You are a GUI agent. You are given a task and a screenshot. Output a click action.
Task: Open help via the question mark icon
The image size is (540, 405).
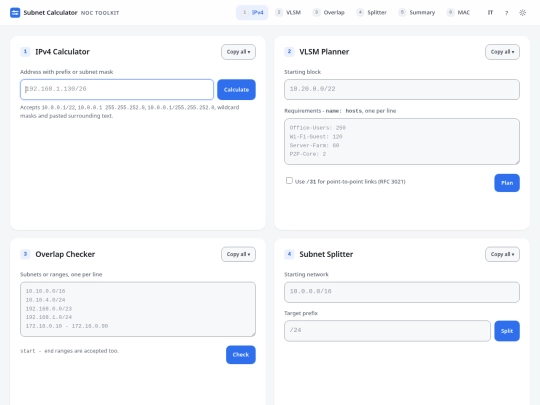(x=506, y=13)
